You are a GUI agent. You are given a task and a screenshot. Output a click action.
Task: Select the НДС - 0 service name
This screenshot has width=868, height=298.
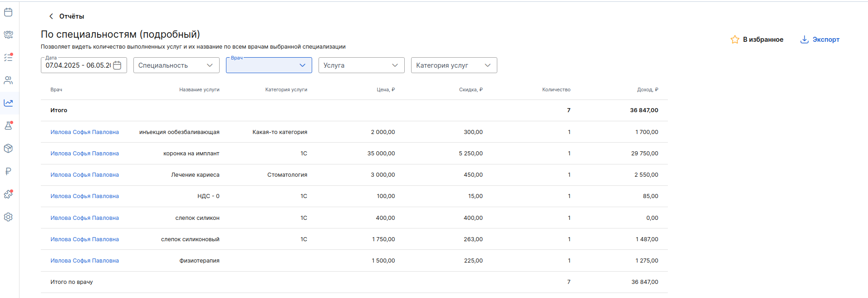pyautogui.click(x=208, y=196)
